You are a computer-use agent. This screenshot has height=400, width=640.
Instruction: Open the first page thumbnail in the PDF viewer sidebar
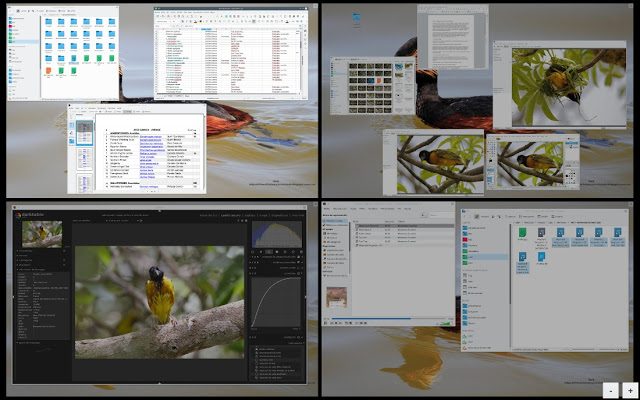(84, 132)
